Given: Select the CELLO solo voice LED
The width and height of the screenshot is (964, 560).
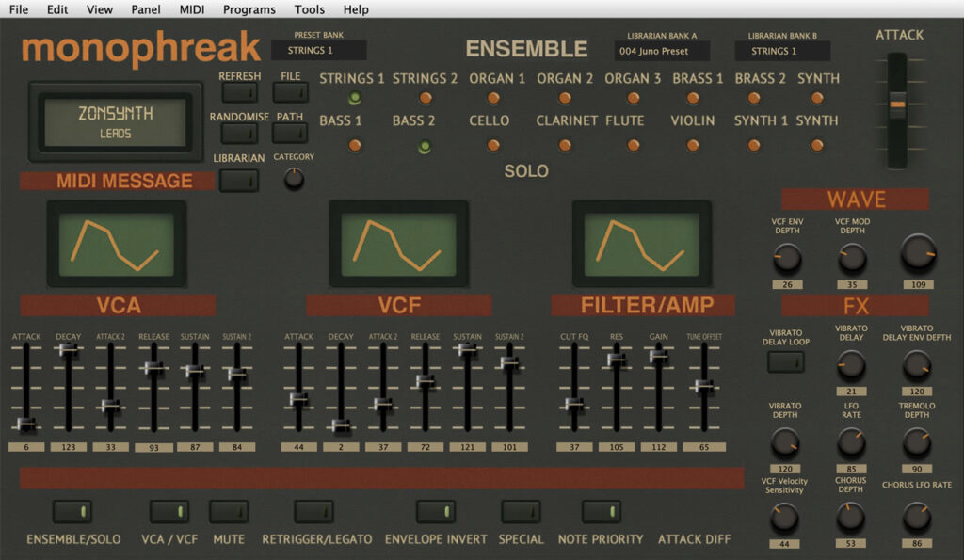Looking at the screenshot, I should click(x=493, y=146).
